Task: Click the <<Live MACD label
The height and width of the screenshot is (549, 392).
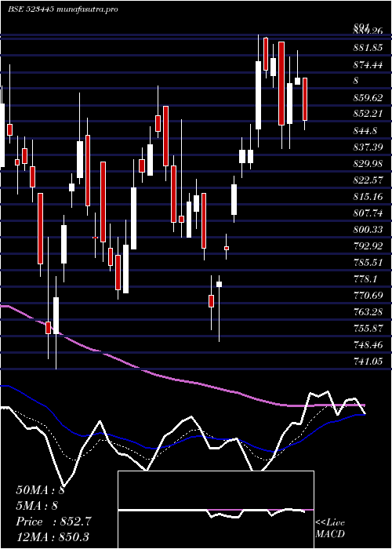Action: [x=330, y=529]
